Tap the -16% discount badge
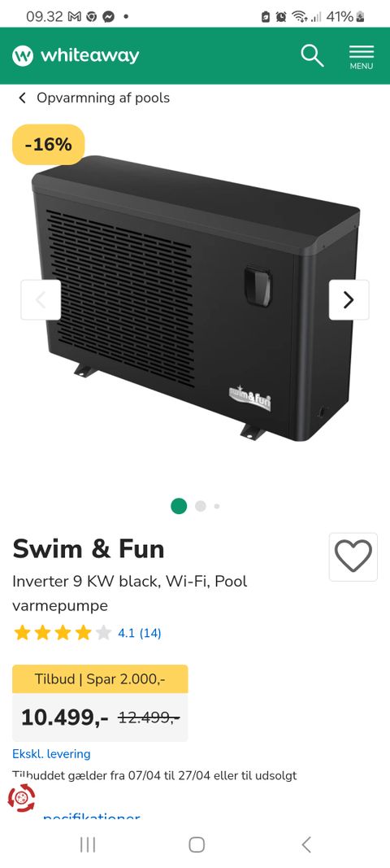390x868 pixels. (x=49, y=145)
